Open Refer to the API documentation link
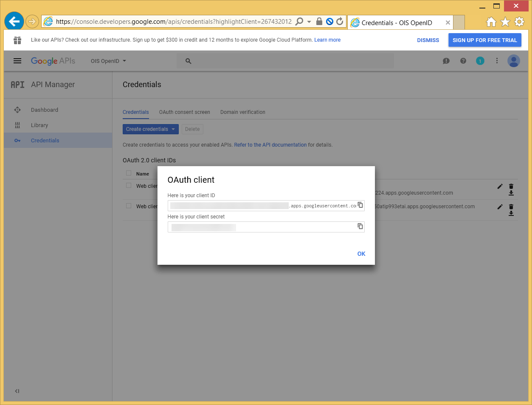Image resolution: width=532 pixels, height=405 pixels. (270, 145)
